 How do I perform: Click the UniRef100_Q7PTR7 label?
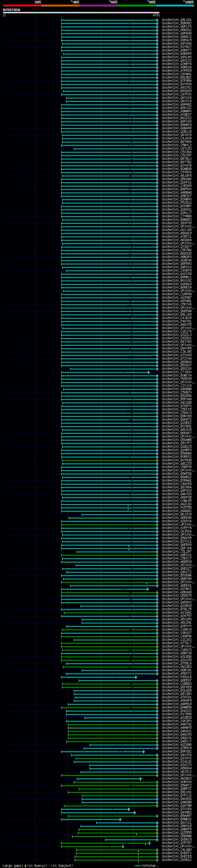pos(177,843)
